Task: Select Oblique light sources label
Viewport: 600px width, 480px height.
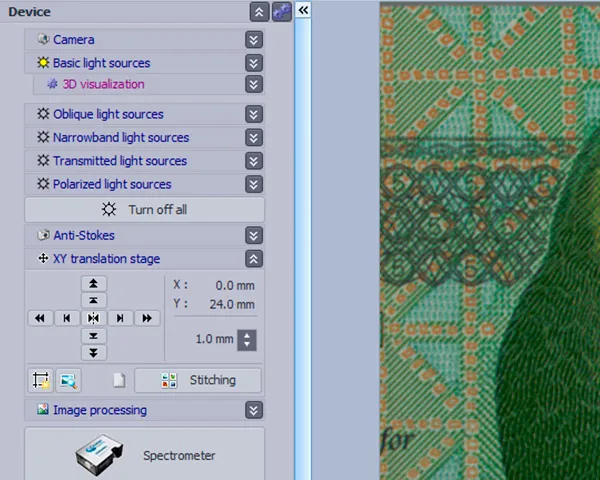Action: [x=108, y=114]
